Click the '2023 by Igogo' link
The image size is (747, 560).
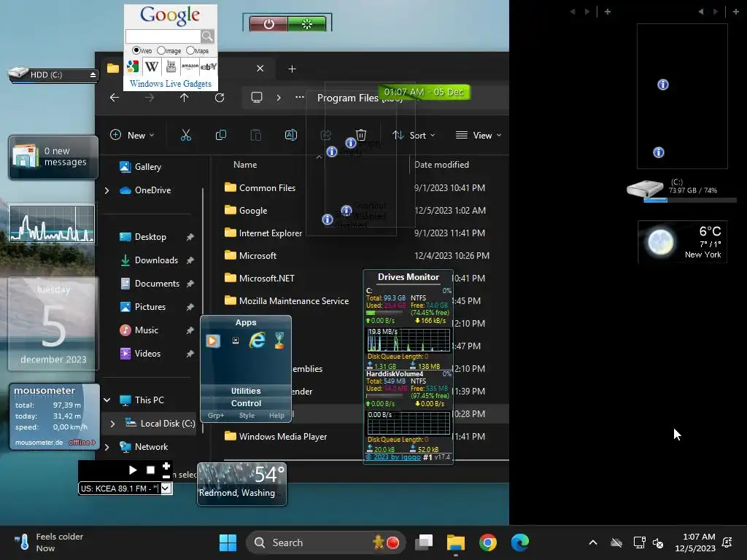click(x=393, y=457)
